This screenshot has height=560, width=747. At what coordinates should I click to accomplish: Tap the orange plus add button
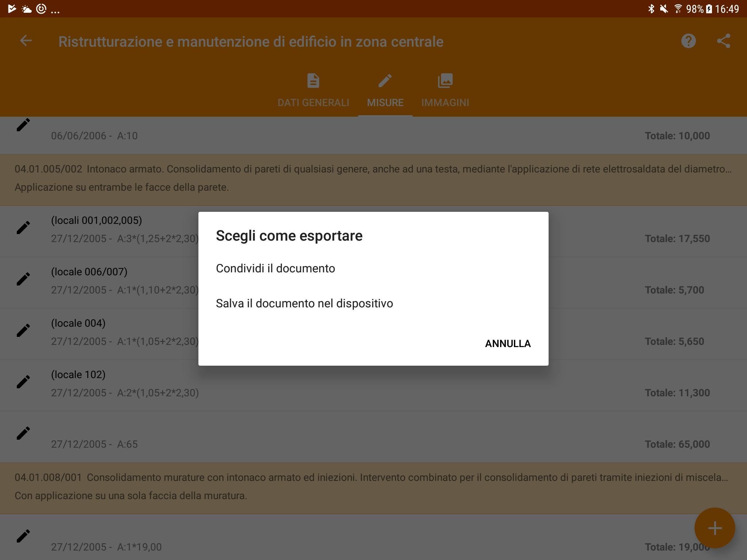pos(714,528)
